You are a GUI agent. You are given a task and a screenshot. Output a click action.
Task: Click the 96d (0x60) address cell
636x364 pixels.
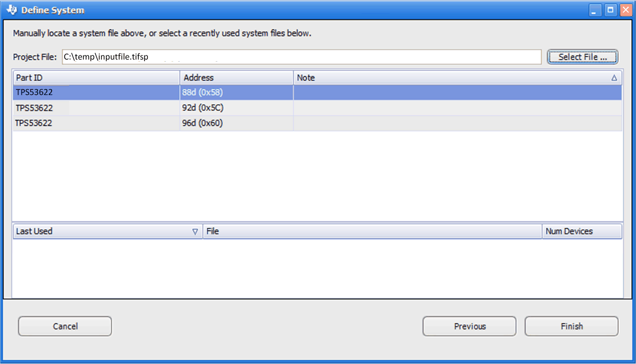point(237,123)
